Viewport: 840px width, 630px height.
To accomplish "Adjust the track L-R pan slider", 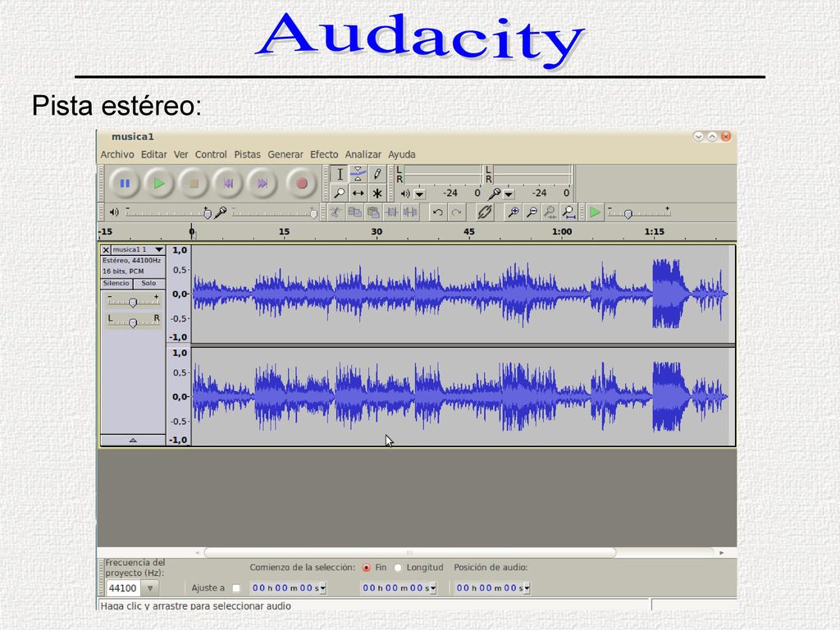I will [x=133, y=322].
